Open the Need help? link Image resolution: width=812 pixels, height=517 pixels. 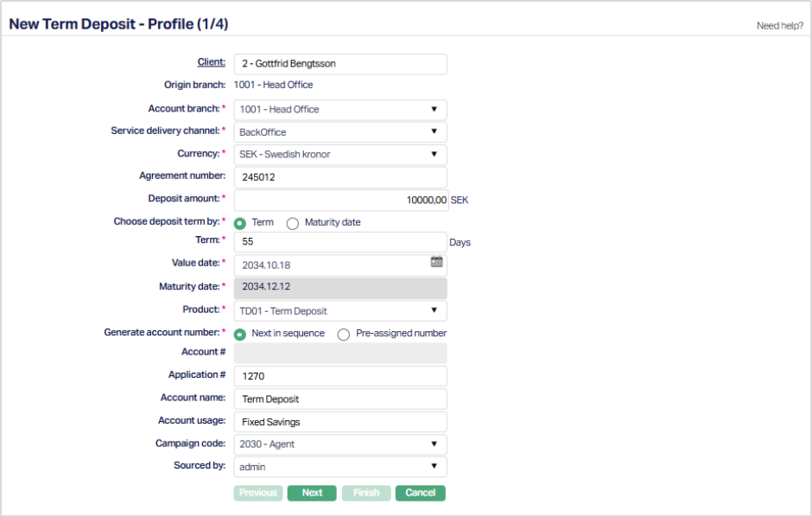point(779,26)
